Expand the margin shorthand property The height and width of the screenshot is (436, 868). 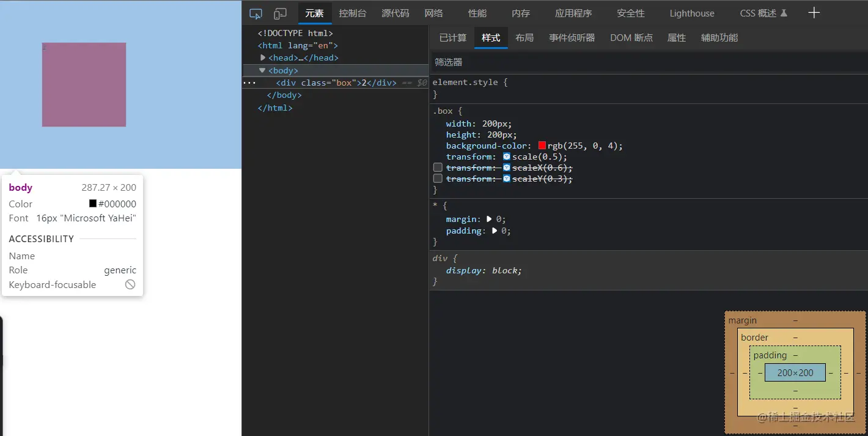489,219
